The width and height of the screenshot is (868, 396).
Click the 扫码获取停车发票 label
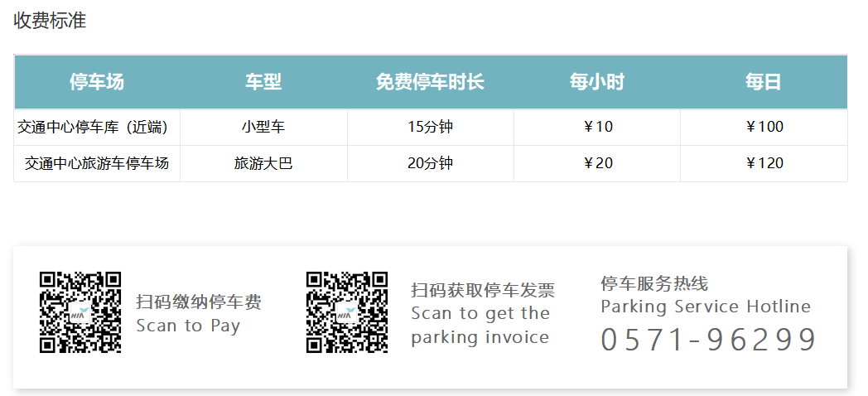(x=483, y=290)
